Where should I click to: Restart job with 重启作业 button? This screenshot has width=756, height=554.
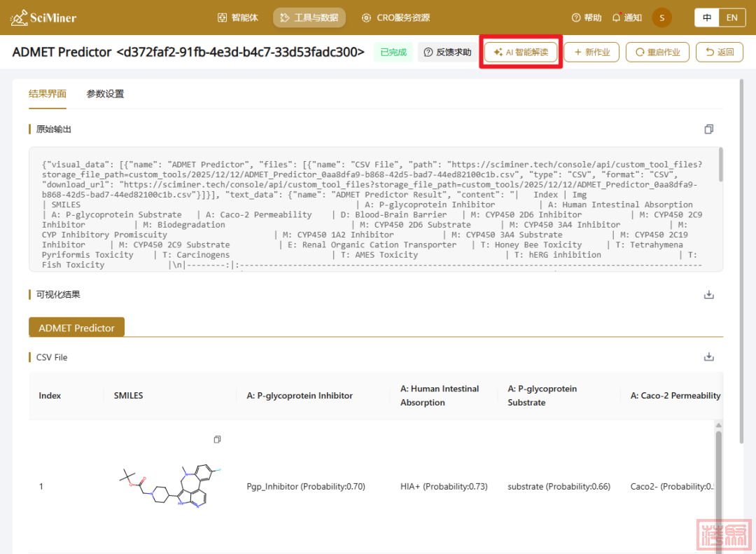(657, 53)
